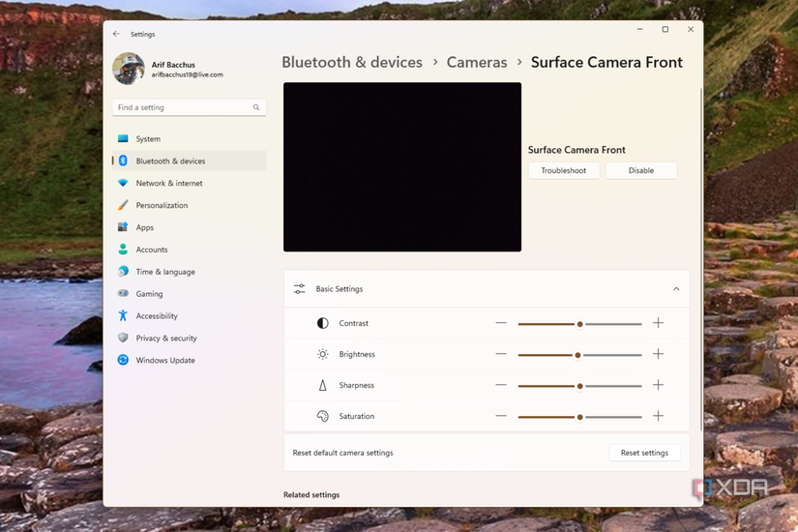Click the Cameras breadcrumb link
798x532 pixels.
(477, 62)
